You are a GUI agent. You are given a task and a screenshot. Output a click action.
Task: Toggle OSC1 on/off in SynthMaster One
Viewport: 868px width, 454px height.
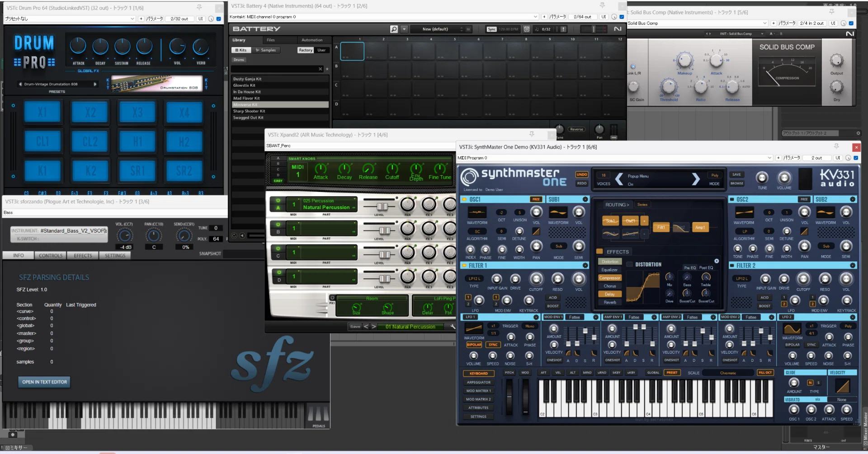[x=464, y=199]
